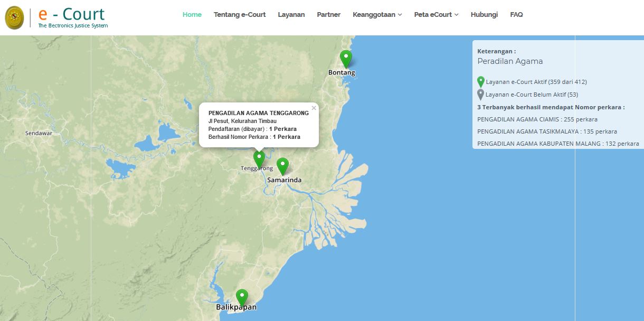Click the Sendawar label on the map

click(39, 134)
